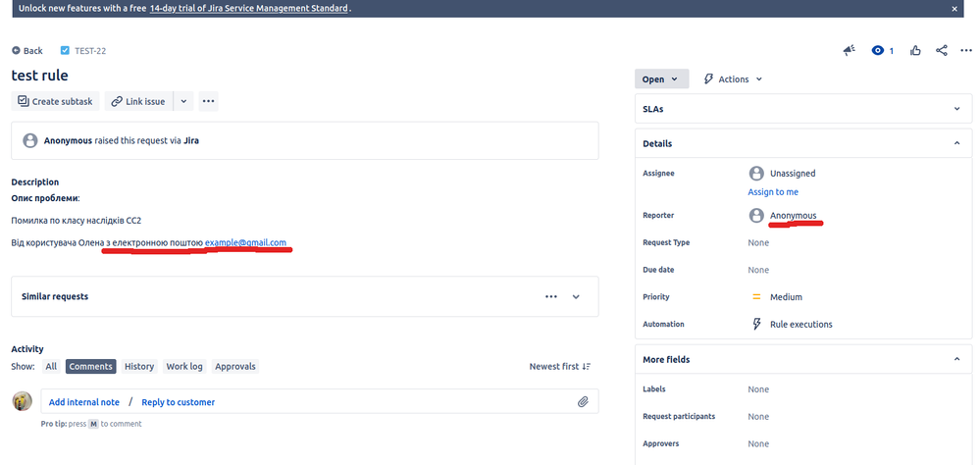Click the medium priority equals icon
Image resolution: width=980 pixels, height=465 pixels.
756,297
